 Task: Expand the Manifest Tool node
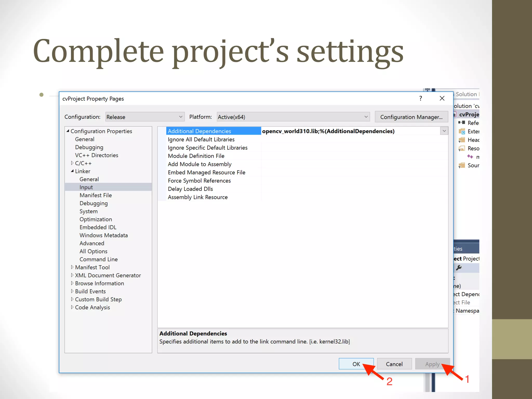pyautogui.click(x=72, y=267)
